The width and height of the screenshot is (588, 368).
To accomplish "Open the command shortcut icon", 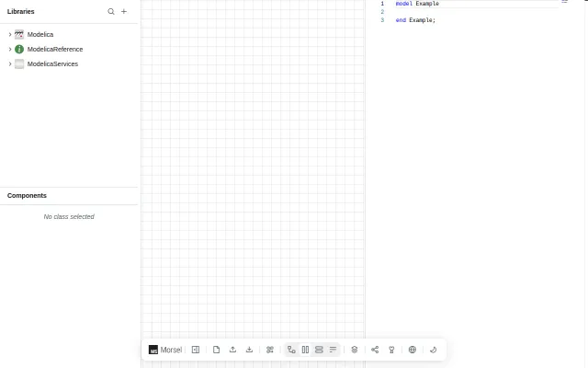I will pyautogui.click(x=269, y=350).
